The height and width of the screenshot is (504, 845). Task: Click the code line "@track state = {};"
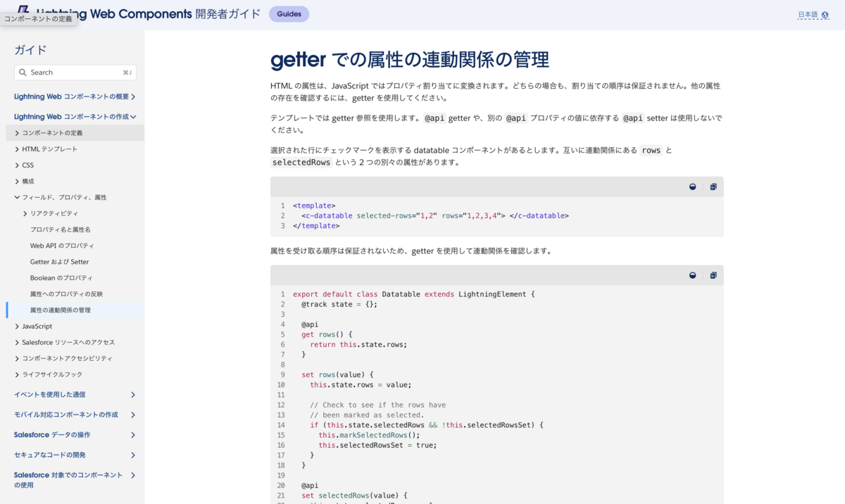pyautogui.click(x=339, y=304)
